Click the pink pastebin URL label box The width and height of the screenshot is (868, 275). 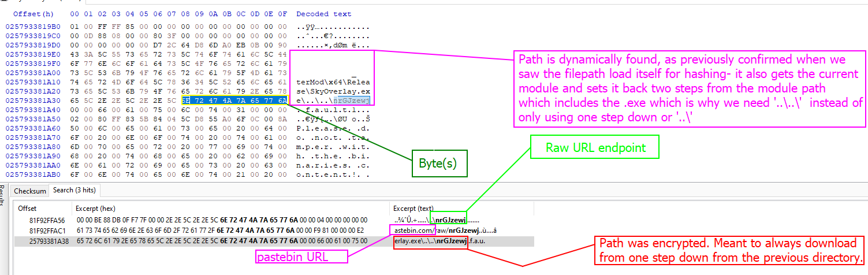[301, 257]
